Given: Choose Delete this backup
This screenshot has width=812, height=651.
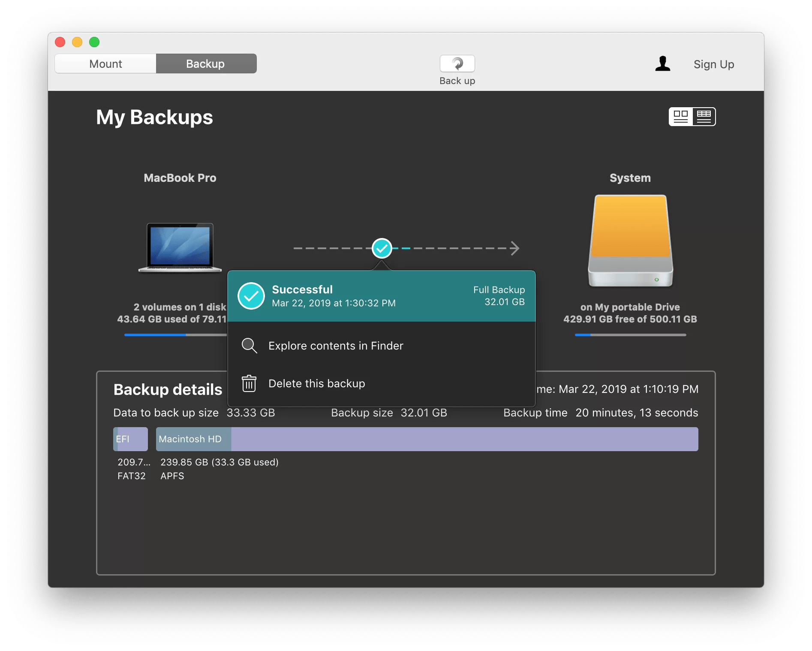Looking at the screenshot, I should (317, 383).
